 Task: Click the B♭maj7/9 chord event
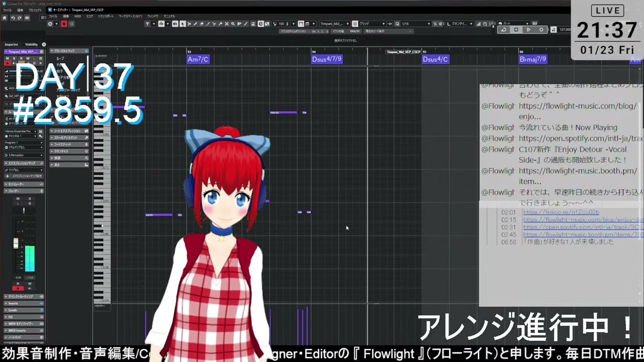533,59
